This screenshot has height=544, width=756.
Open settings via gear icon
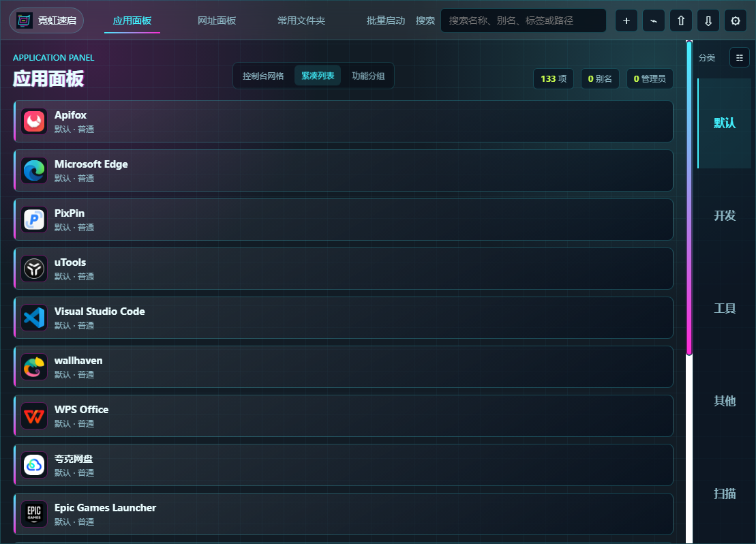[736, 20]
